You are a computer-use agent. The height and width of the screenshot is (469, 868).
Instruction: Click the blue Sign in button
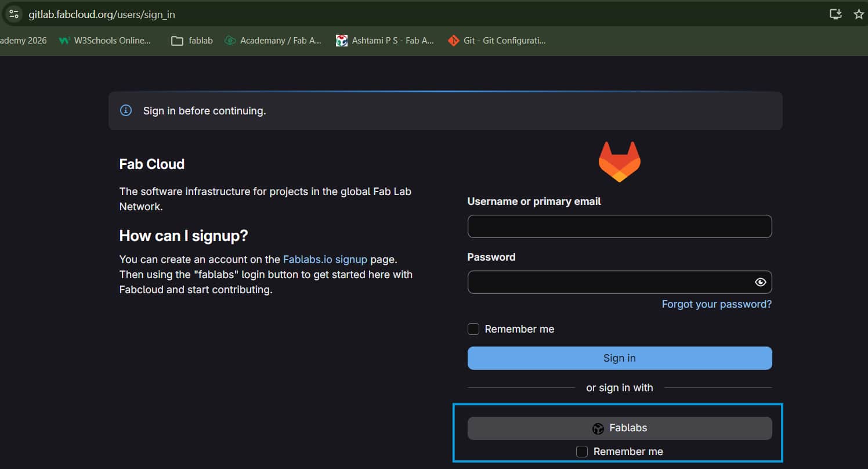(620, 358)
